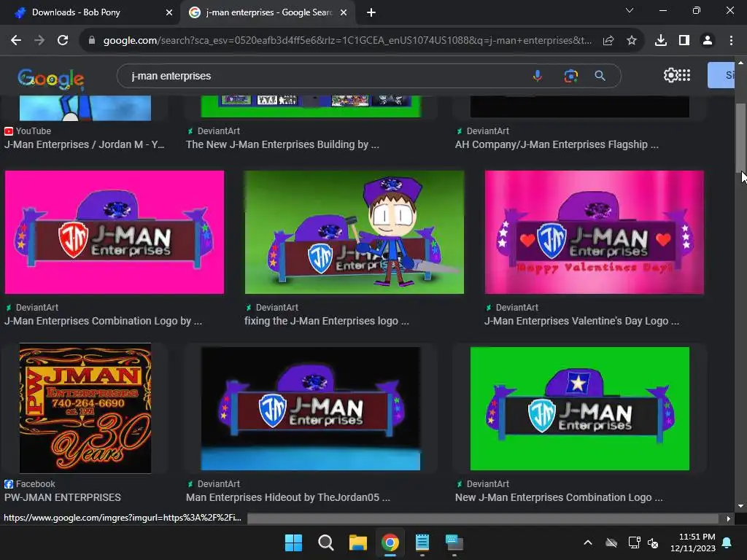Screen dimensions: 747x560
Task: Submit search with magnifier icon
Action: 600,76
